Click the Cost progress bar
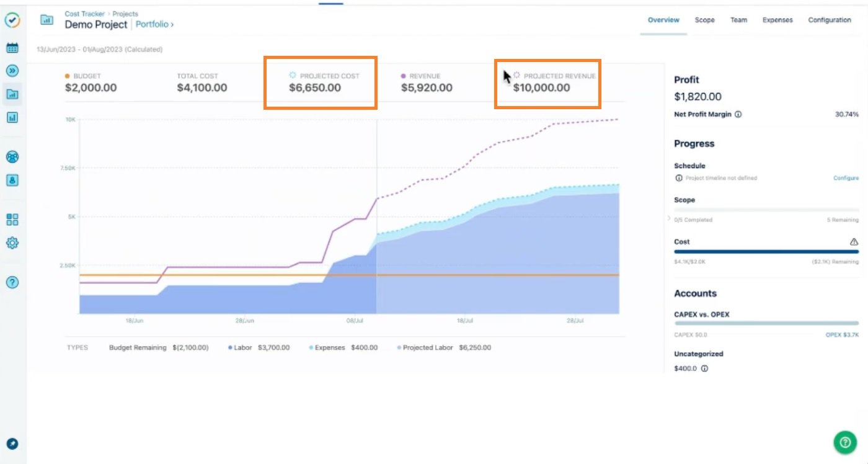Screen dimensions: 868x464 [x=766, y=252]
